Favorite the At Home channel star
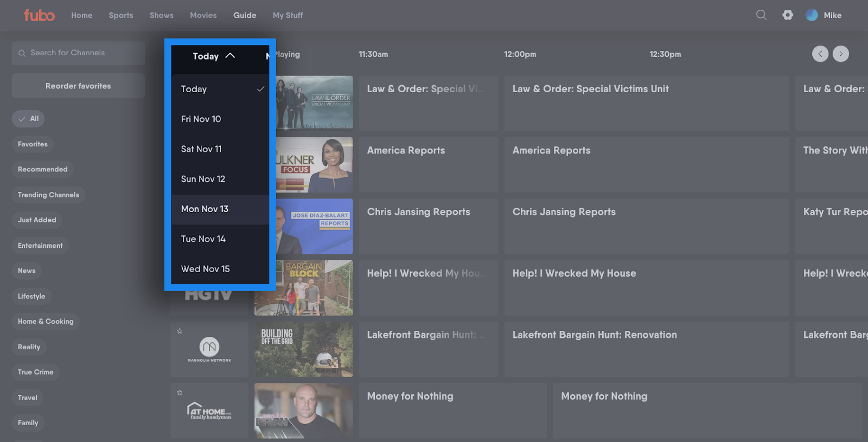 (x=180, y=392)
